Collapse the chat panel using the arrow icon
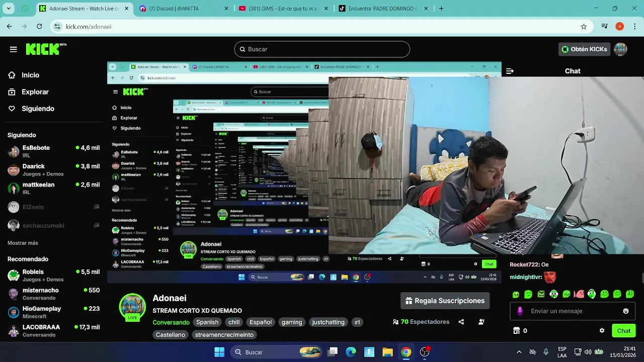 click(510, 71)
